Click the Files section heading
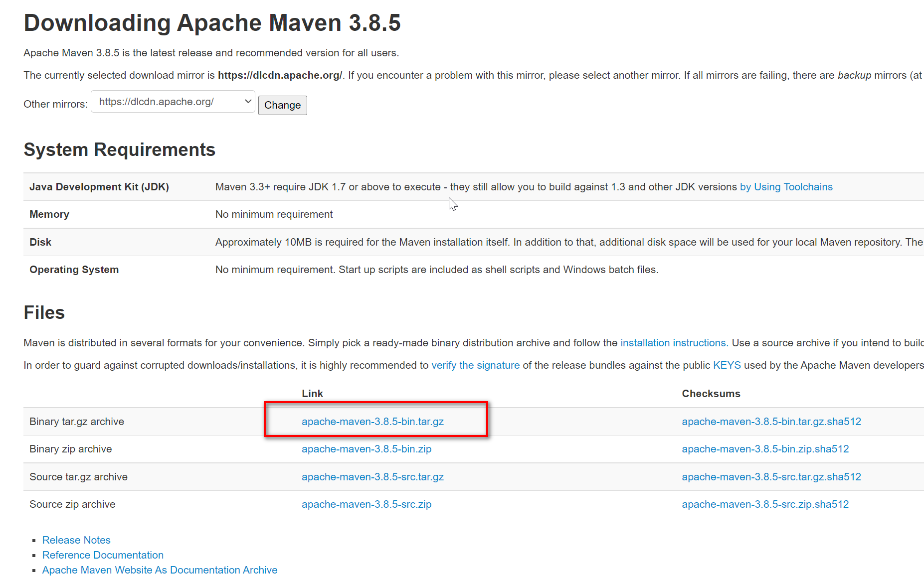The height and width of the screenshot is (579, 924). click(x=44, y=312)
